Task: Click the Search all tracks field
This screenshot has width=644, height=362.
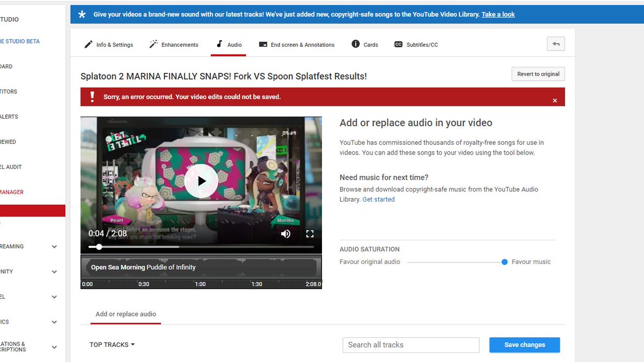Action: pos(411,345)
